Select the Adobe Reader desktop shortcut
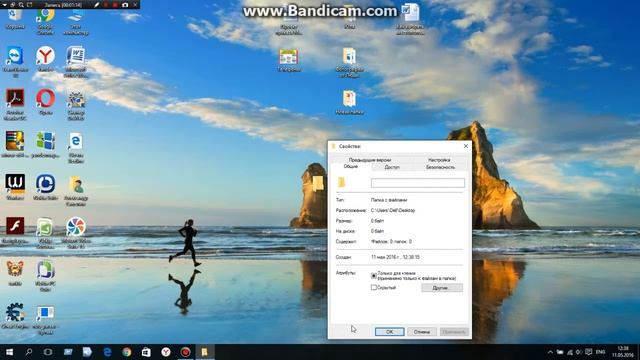Screen dimensions: 640x360 pyautogui.click(x=15, y=104)
